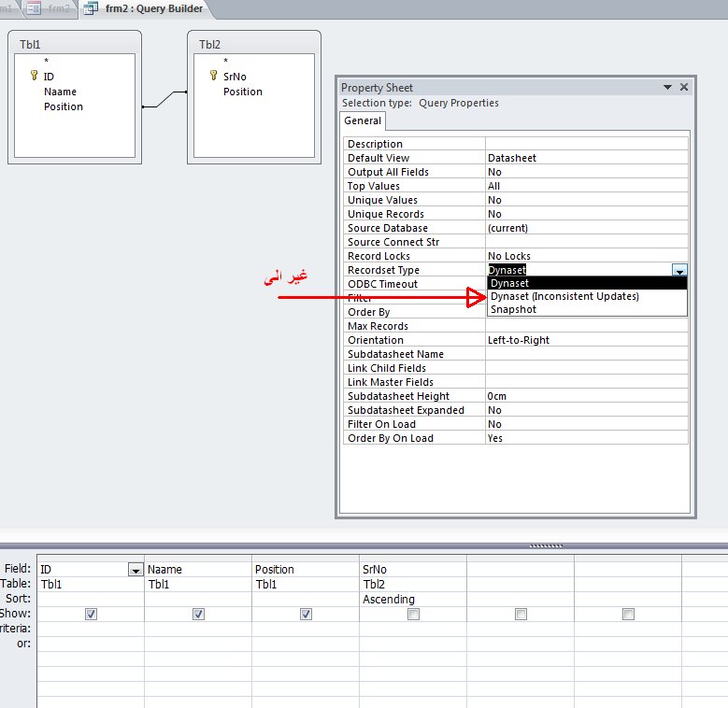Close the Property Sheet pane
This screenshot has height=708, width=728.
(683, 87)
